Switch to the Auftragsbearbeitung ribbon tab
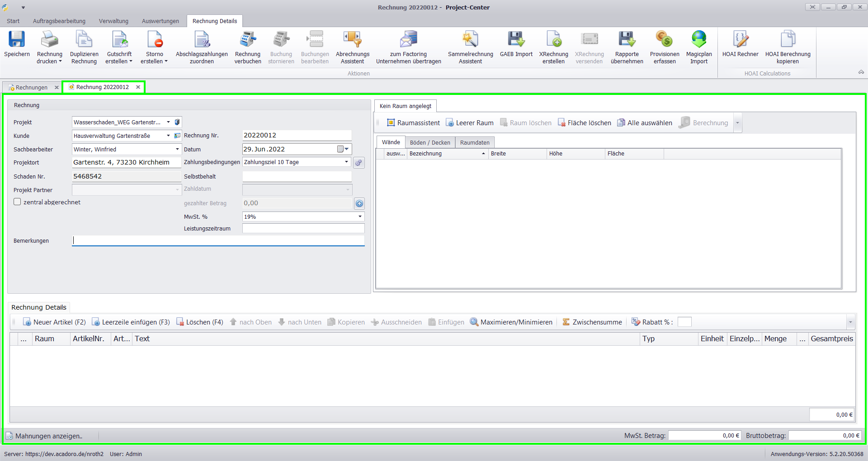 pos(59,21)
